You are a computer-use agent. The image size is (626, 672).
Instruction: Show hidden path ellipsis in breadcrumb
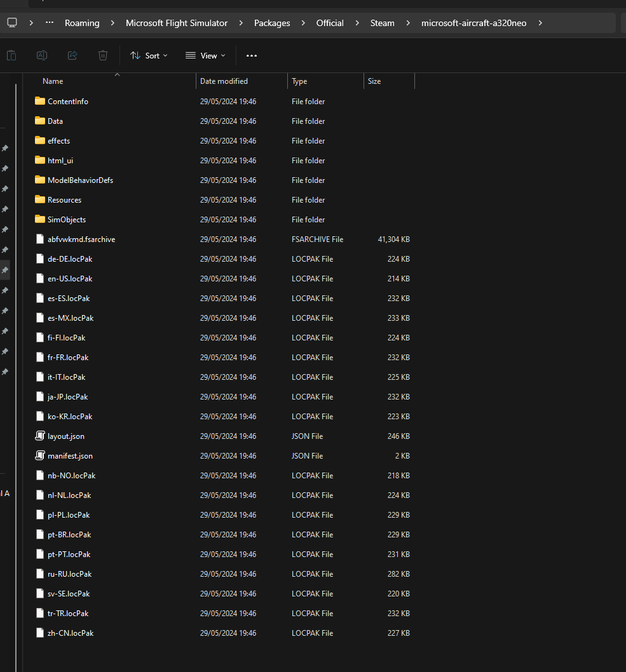tap(50, 23)
